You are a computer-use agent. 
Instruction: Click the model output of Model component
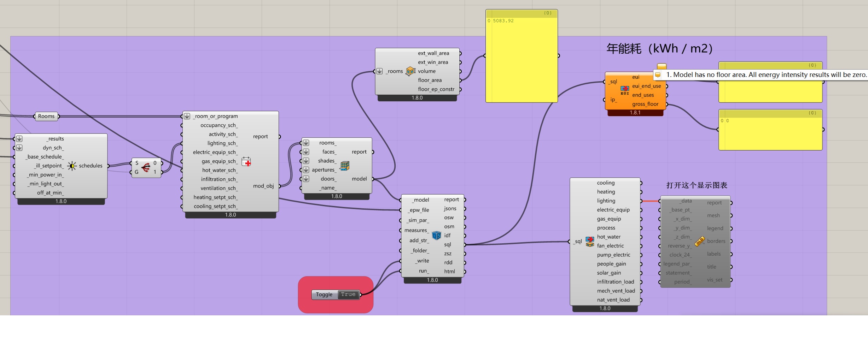pos(359,179)
